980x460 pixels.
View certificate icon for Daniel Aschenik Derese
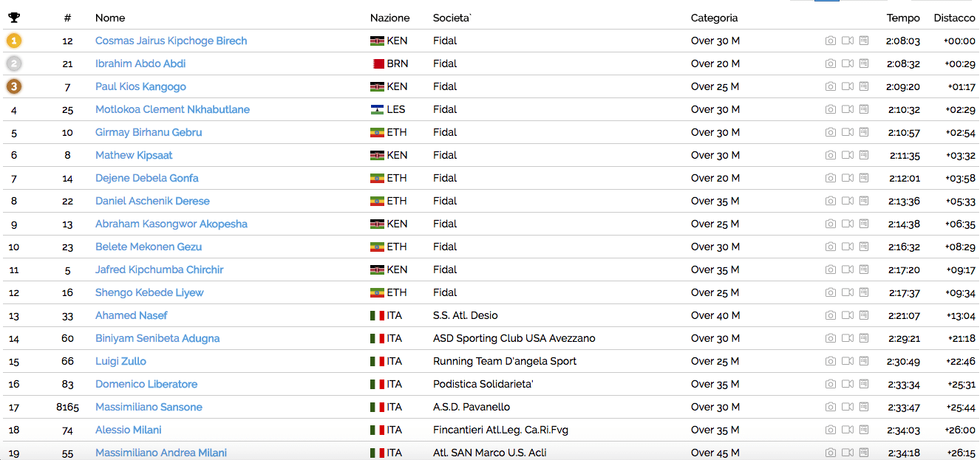(x=864, y=202)
